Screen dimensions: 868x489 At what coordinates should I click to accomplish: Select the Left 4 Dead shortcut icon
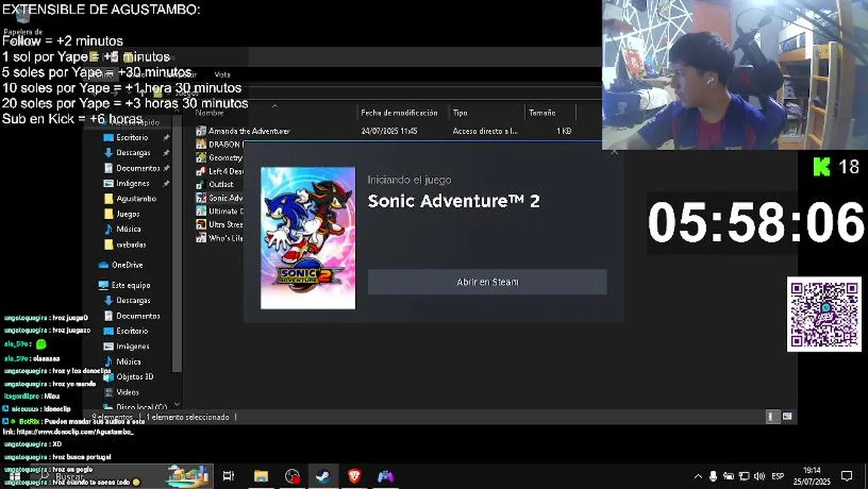coord(201,171)
